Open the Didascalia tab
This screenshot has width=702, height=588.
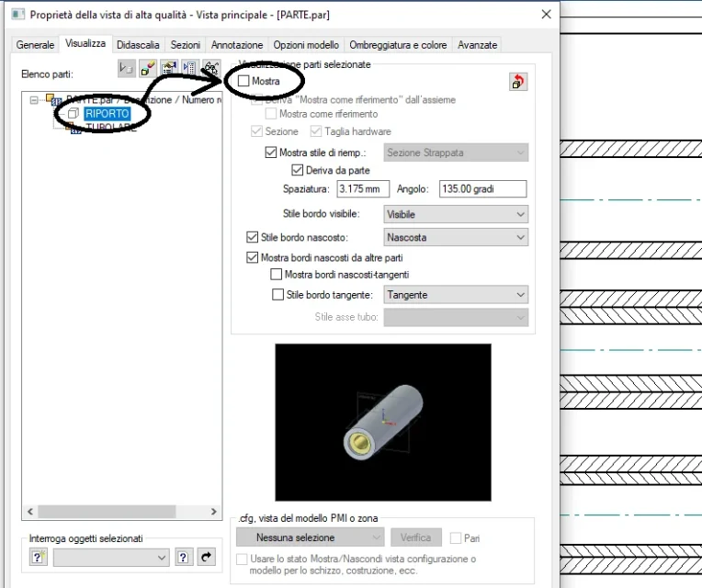(138, 45)
